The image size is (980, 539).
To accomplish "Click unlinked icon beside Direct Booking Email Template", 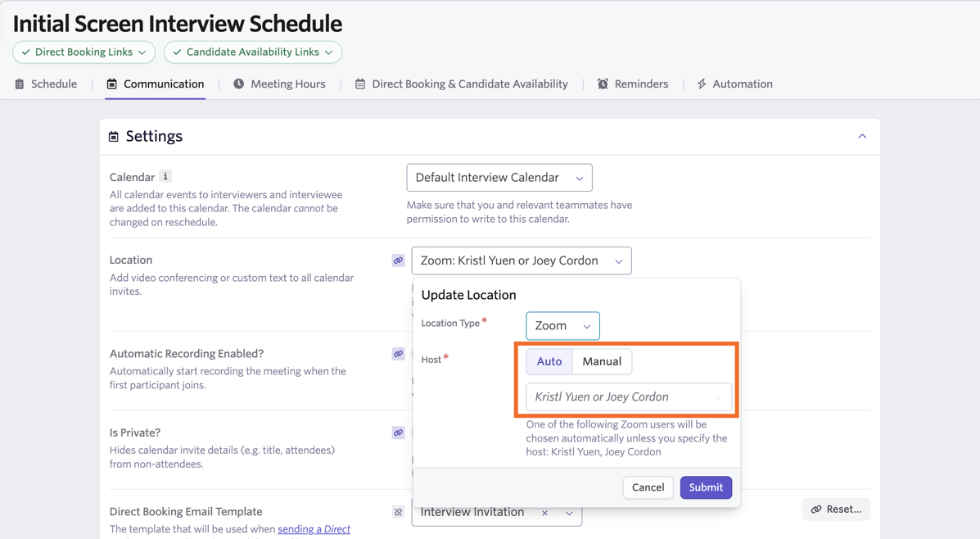I will (x=398, y=512).
